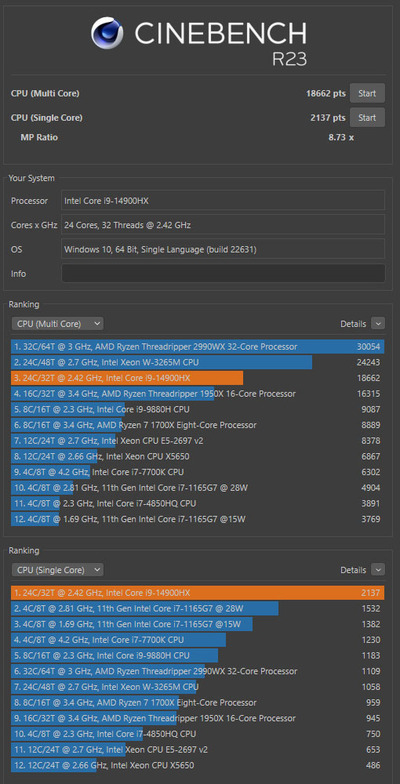Select Xeon X5650 single core entry scoring 486
The image size is (400, 784).
pyautogui.click(x=198, y=765)
